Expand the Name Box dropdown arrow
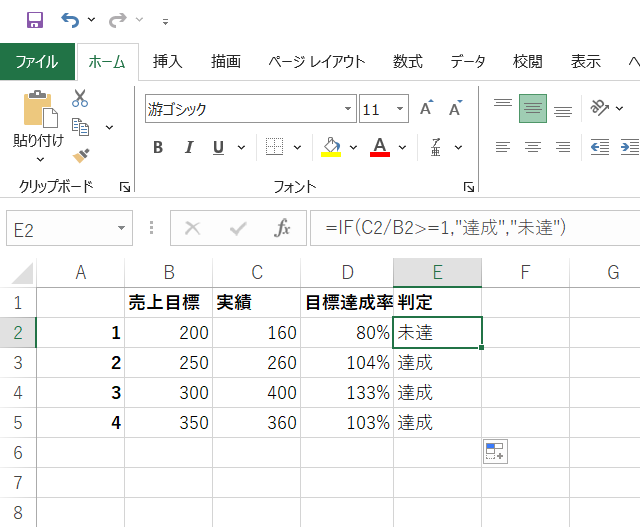 [x=122, y=228]
